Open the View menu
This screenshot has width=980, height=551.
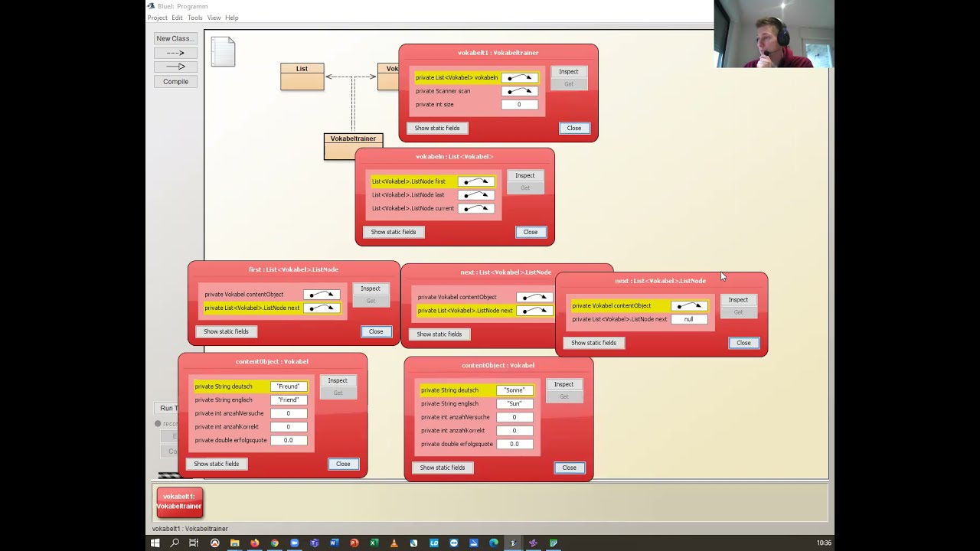click(x=214, y=18)
